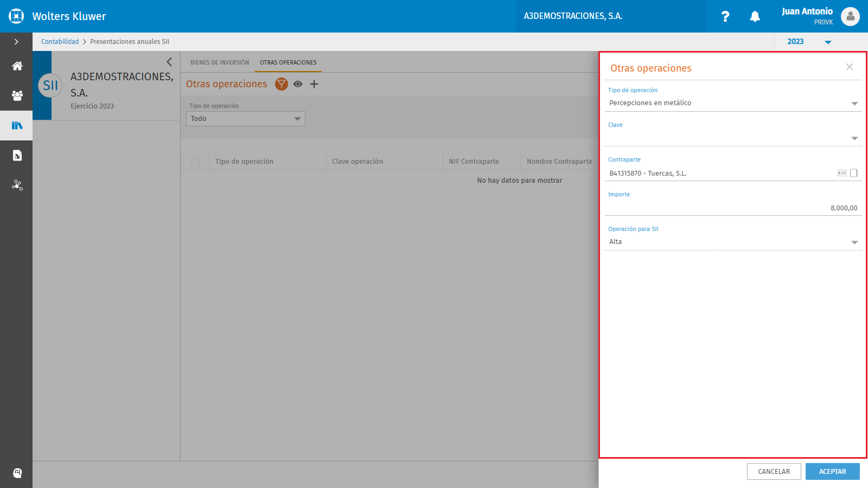Follow the Contabilidad breadcrumb link
The width and height of the screenshot is (868, 488).
[x=60, y=42]
